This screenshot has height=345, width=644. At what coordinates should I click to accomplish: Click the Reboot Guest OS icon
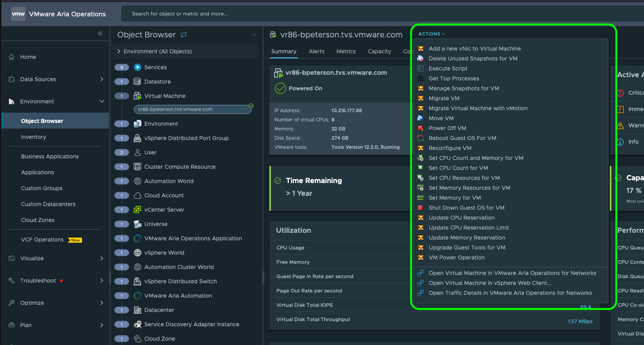(x=420, y=138)
